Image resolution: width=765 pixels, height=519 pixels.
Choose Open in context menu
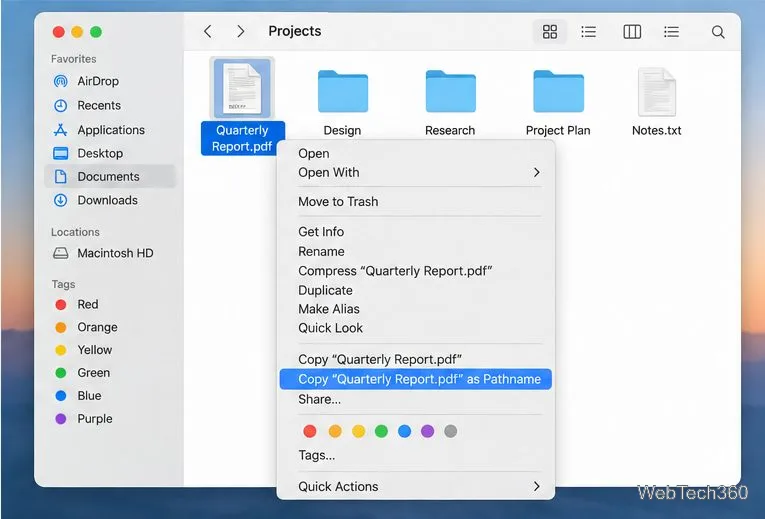(x=416, y=154)
